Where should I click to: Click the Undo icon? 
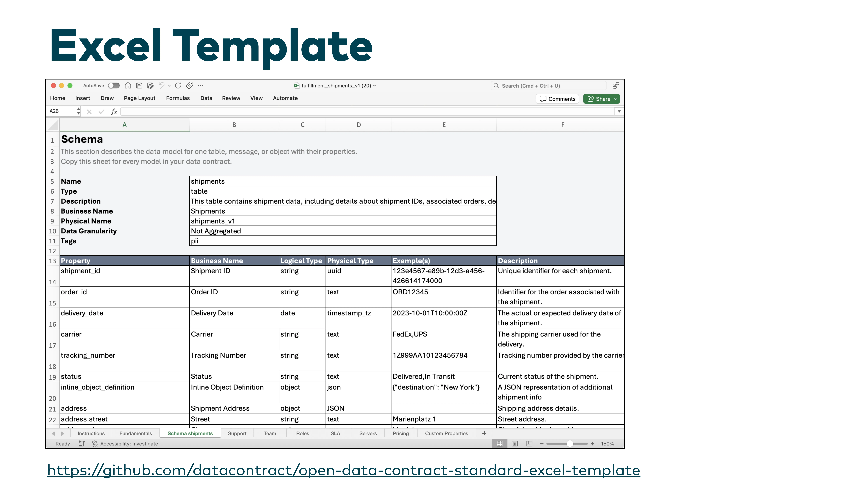pyautogui.click(x=162, y=86)
